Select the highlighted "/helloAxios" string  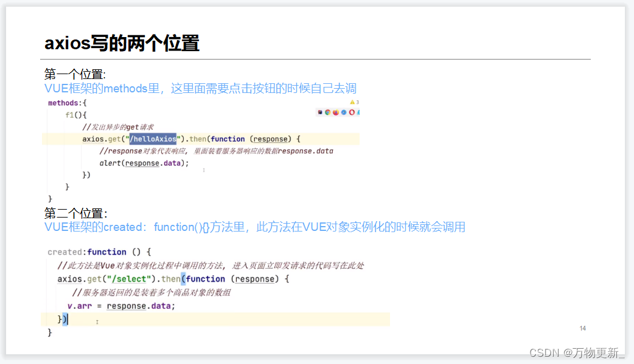coord(153,139)
